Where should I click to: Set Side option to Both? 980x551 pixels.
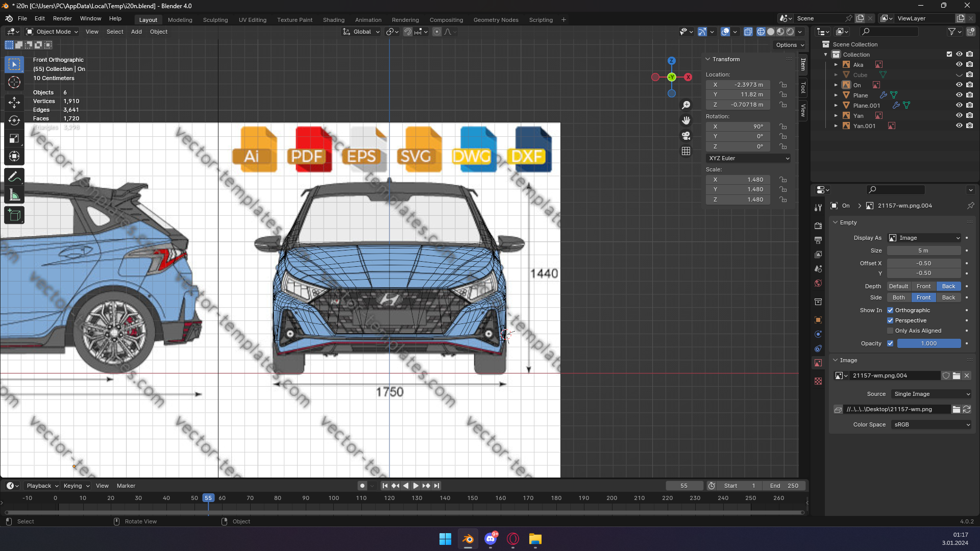pyautogui.click(x=898, y=297)
